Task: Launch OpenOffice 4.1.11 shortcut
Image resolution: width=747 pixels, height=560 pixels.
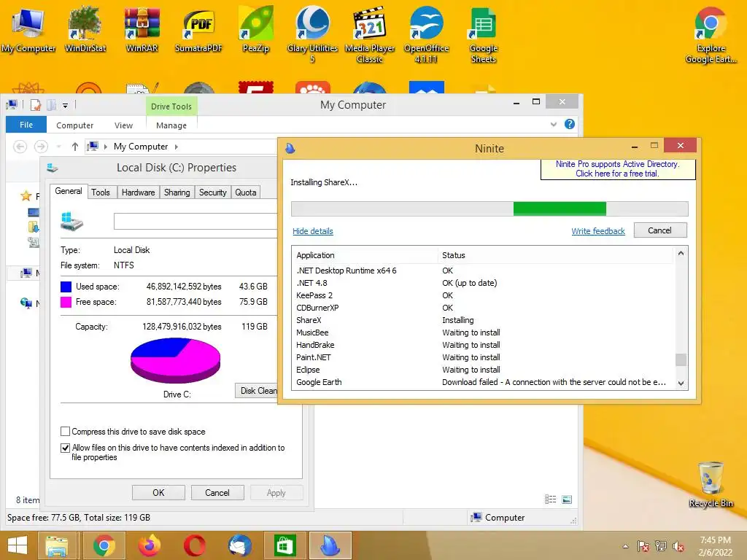Action: click(426, 34)
